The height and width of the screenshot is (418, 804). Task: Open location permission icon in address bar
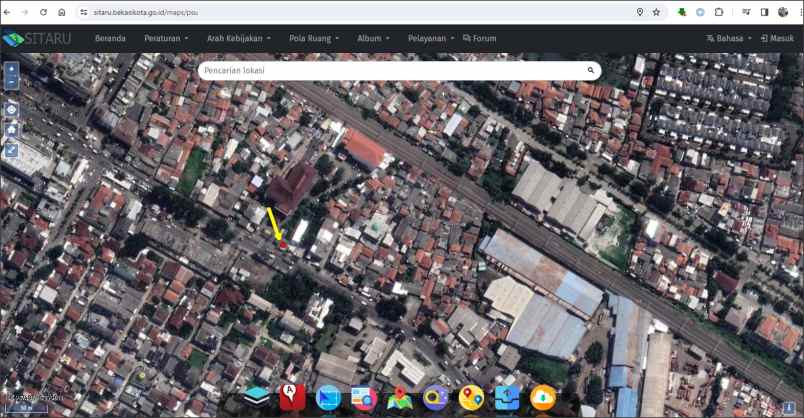(639, 12)
